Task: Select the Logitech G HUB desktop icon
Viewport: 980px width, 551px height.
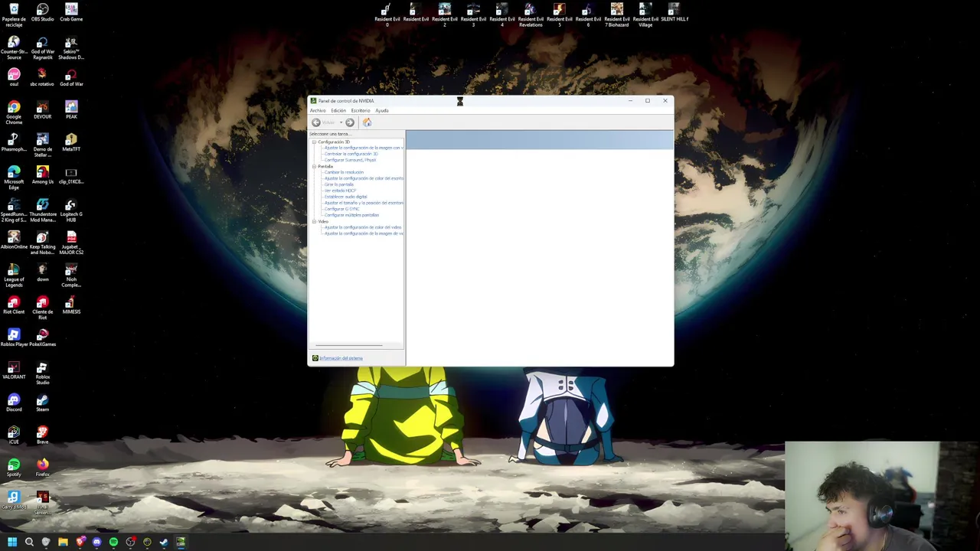Action: coord(71,210)
